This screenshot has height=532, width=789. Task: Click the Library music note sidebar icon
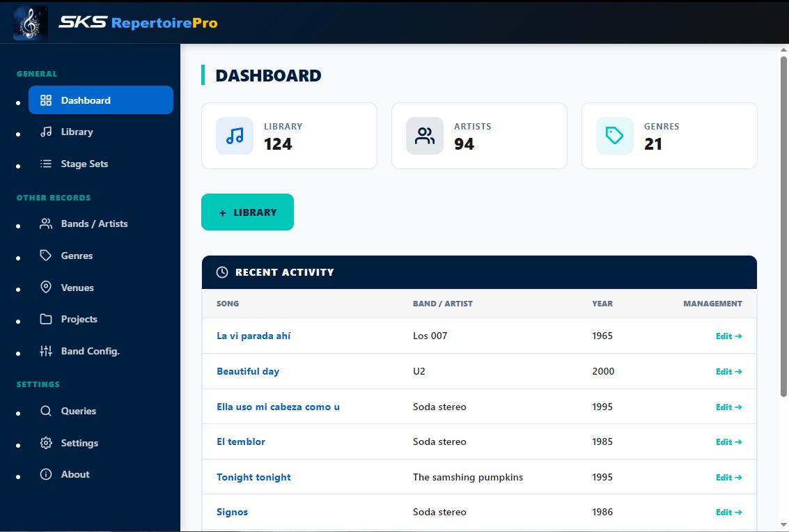[46, 132]
